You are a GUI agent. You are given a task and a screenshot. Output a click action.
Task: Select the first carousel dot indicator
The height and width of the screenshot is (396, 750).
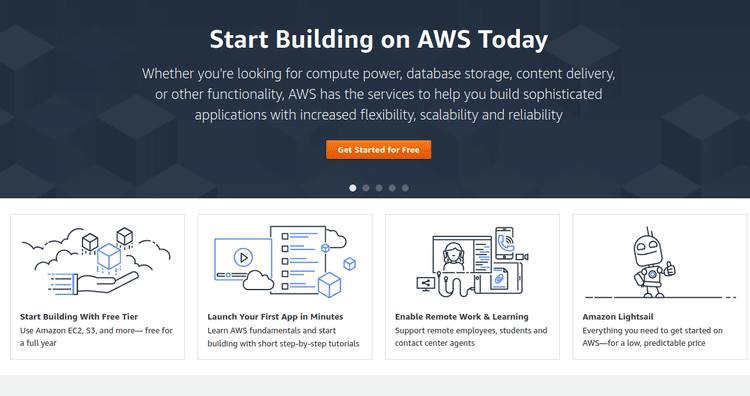pos(353,188)
